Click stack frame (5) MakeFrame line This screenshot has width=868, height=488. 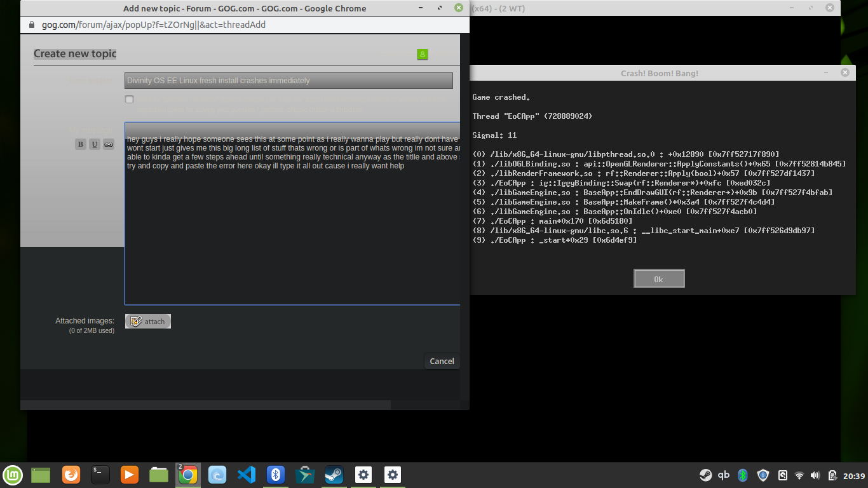[x=623, y=202]
